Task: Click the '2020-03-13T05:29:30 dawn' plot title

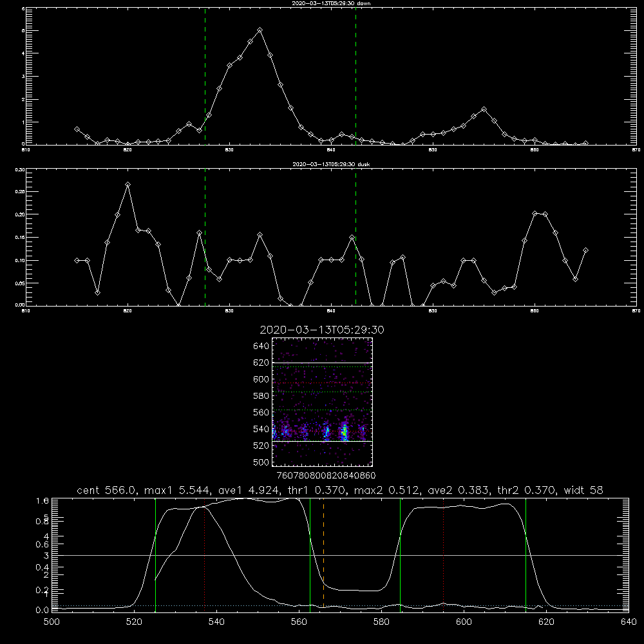Action: click(331, 3)
